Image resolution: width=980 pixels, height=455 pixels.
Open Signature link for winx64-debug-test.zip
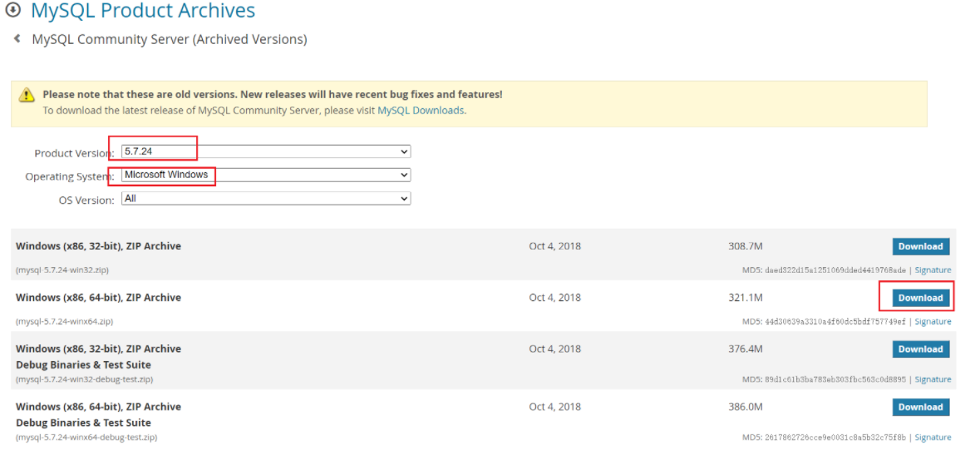click(x=933, y=438)
